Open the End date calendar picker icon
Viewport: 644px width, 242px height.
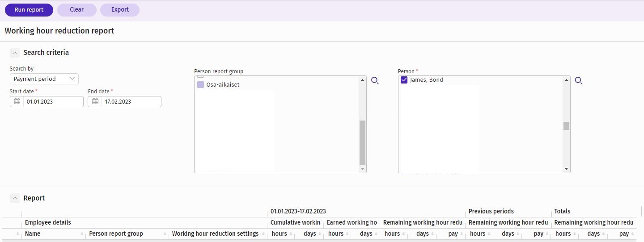pos(95,101)
